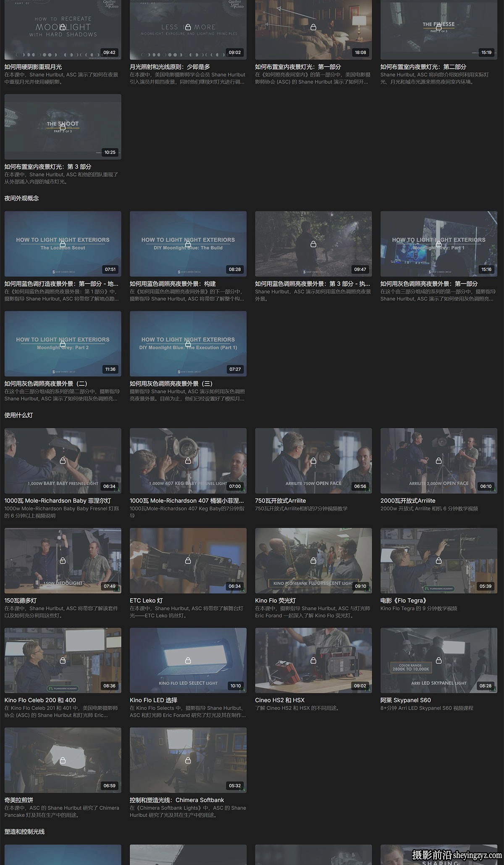Click lock icon on 09:47 night exterior video
Viewport: 504px width, 865px height.
313,244
